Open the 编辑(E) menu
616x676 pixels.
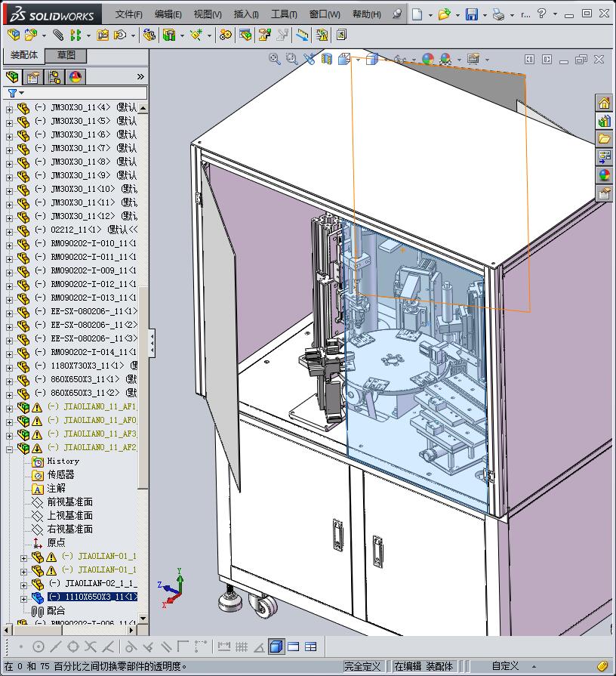point(168,14)
